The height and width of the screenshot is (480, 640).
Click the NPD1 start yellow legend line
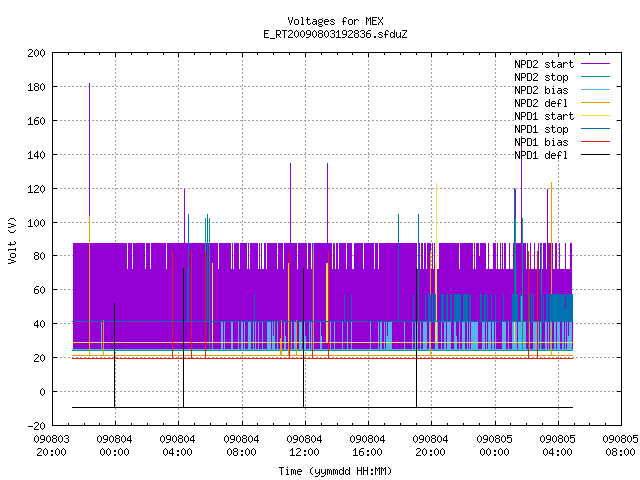point(596,116)
